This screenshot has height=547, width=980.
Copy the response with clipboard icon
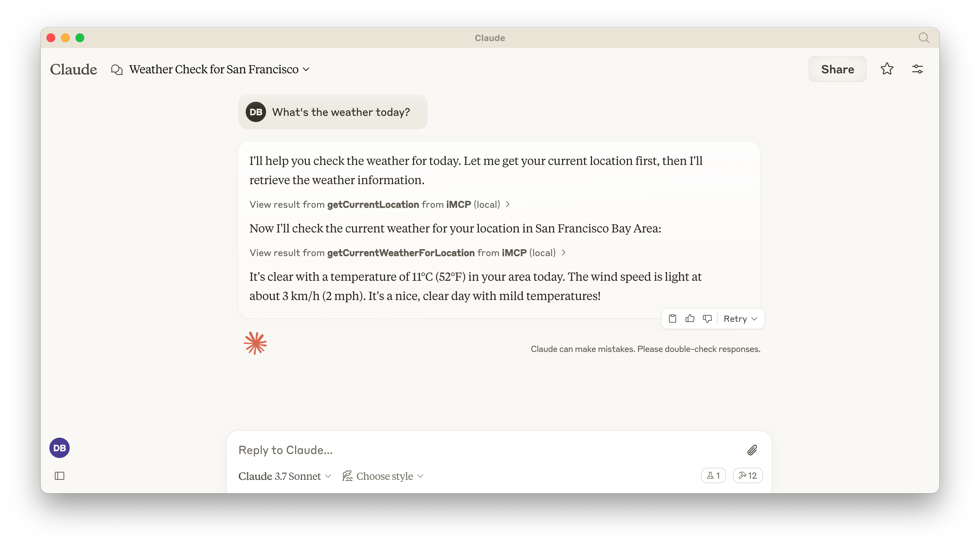pyautogui.click(x=672, y=319)
